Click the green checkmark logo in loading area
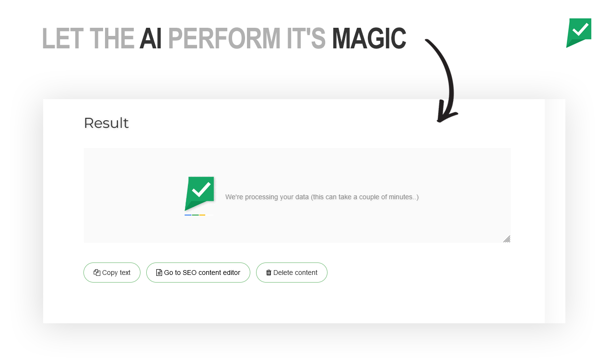The height and width of the screenshot is (364, 609). tap(199, 193)
